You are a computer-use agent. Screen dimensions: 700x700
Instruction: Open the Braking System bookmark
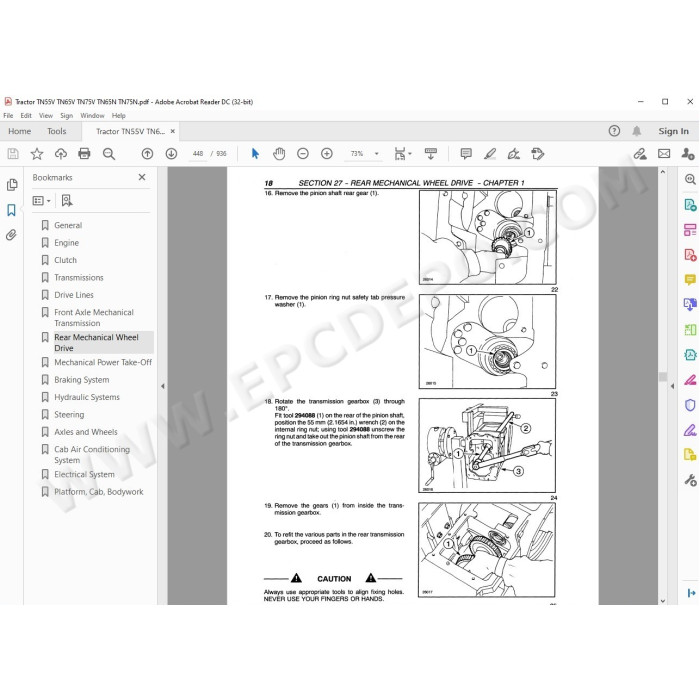click(x=82, y=380)
